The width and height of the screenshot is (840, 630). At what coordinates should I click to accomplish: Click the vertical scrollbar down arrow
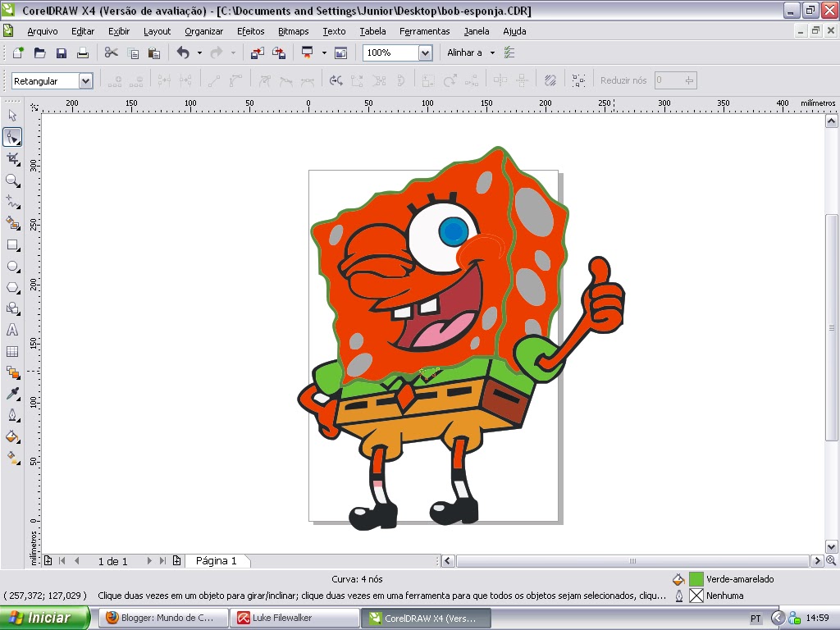(x=831, y=547)
